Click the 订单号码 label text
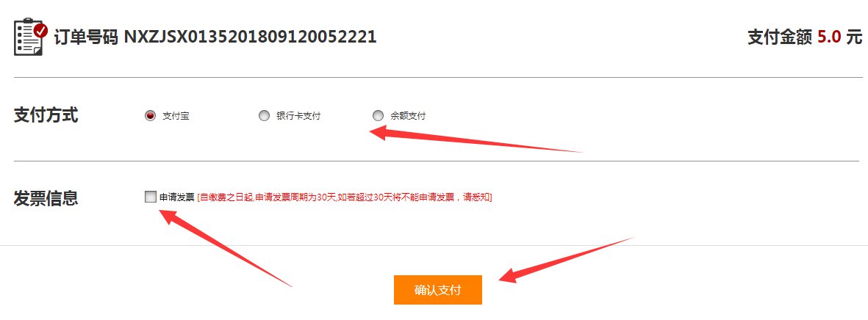 click(x=86, y=37)
